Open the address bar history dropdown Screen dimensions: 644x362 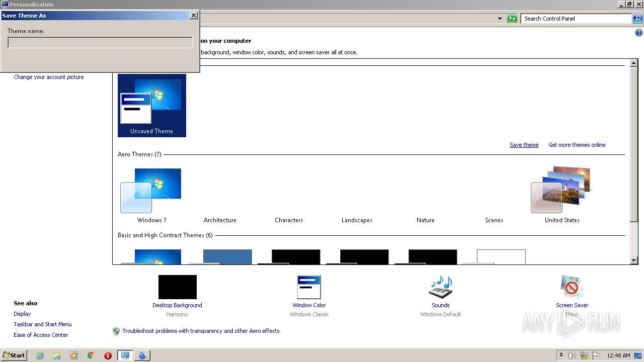coord(500,19)
